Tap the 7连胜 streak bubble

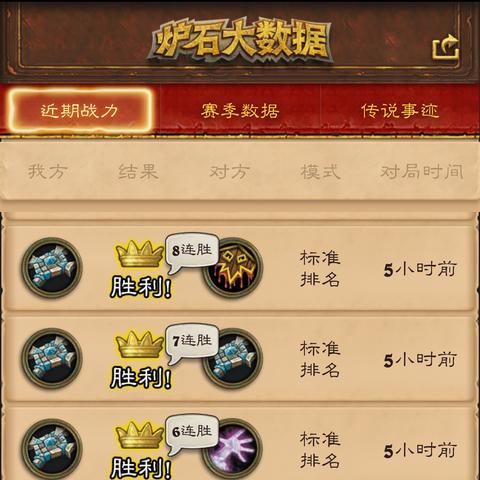click(x=192, y=341)
